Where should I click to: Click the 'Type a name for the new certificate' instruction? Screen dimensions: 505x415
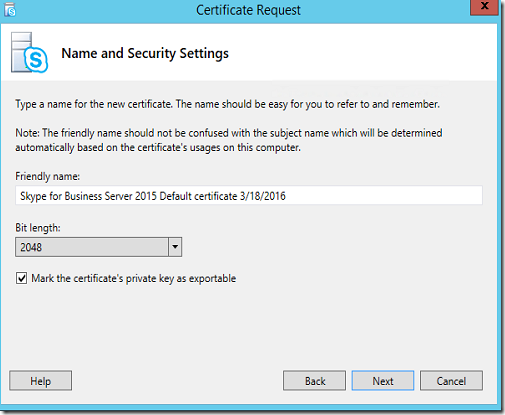[x=228, y=104]
